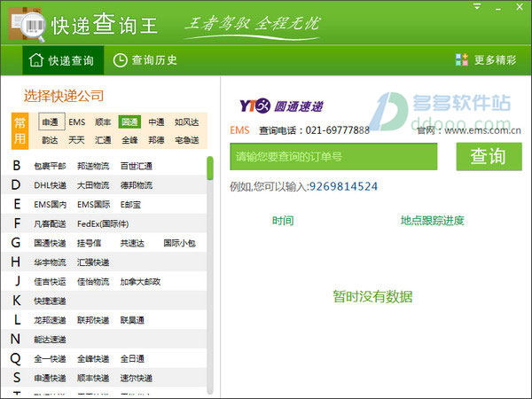This screenshot has width=532, height=399.
Task: Choose 百世汇通 in row B
Action: click(136, 166)
